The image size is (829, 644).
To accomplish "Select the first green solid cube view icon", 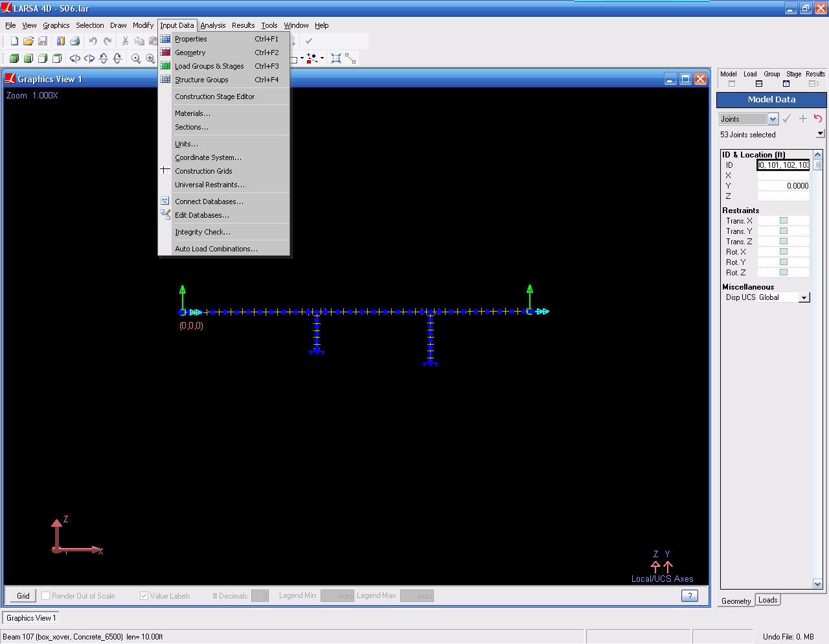I will click(x=14, y=58).
